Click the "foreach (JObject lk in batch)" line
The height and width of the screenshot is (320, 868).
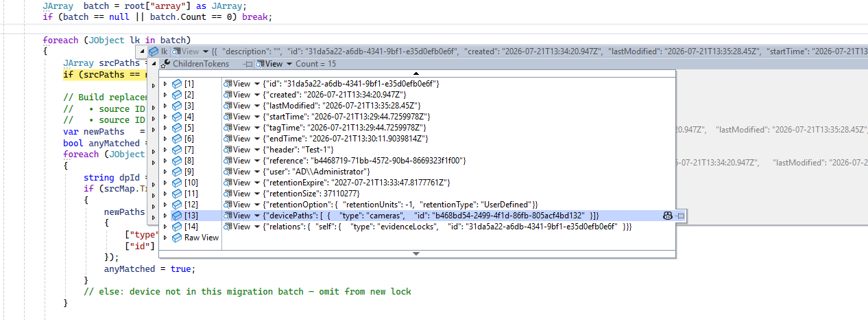(117, 40)
